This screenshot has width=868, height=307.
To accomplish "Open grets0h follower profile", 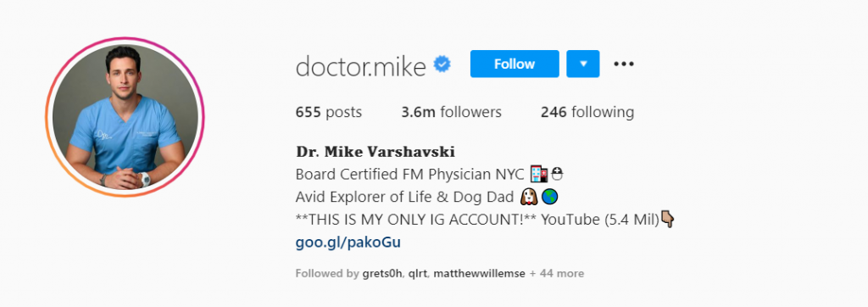I will [x=383, y=274].
